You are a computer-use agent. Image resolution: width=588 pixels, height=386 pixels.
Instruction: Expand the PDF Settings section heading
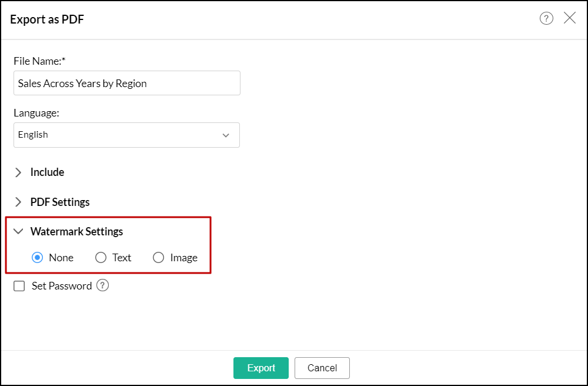[x=60, y=202]
